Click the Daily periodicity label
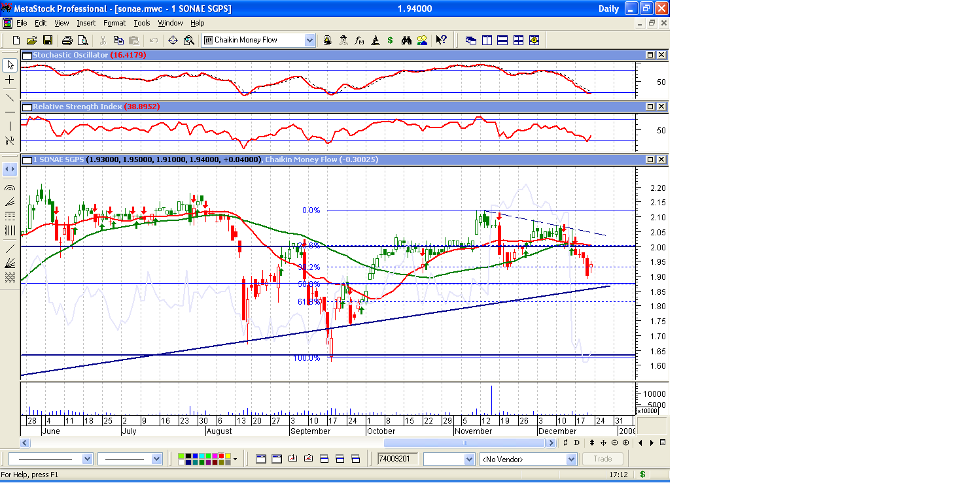 608,8
